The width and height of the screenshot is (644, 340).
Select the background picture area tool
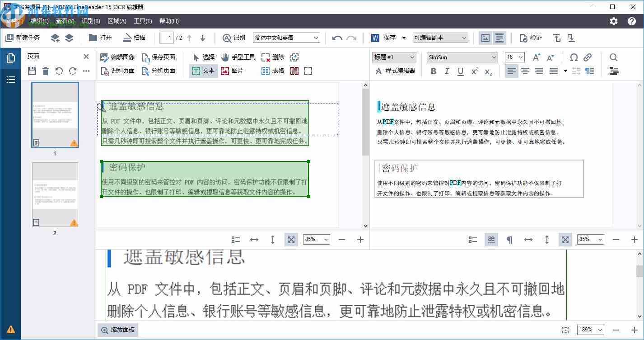[x=294, y=71]
